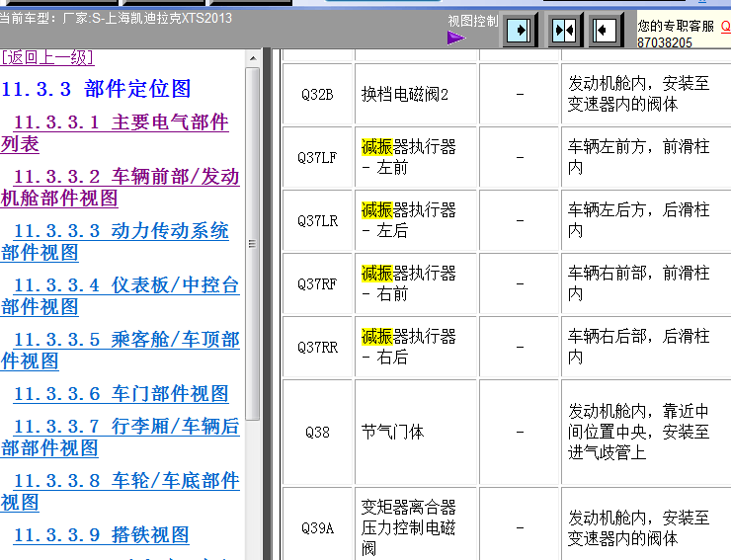Click the 节气门体 cell
This screenshot has width=731, height=560.
pyautogui.click(x=416, y=433)
